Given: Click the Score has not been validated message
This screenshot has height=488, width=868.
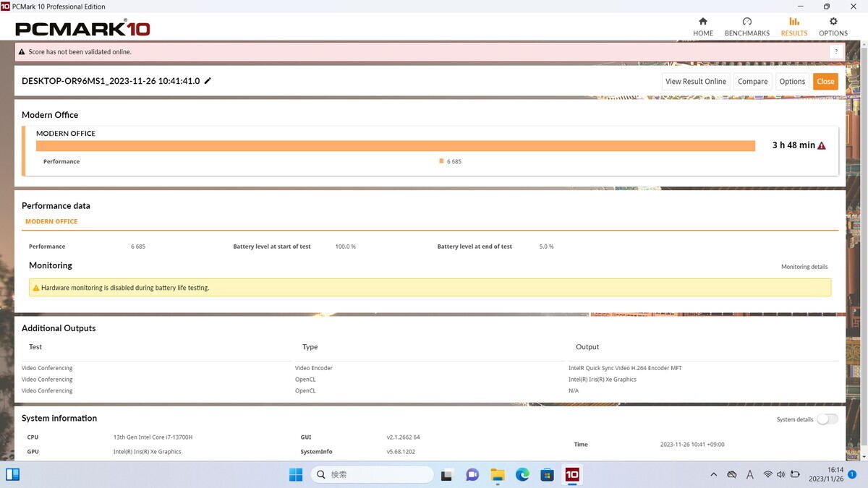Looking at the screenshot, I should 80,52.
